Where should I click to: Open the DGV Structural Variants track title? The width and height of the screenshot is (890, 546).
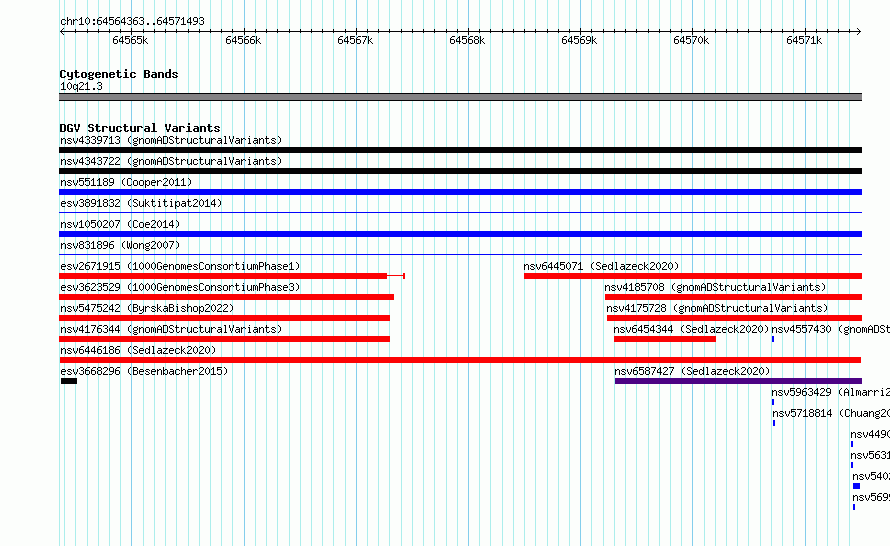140,128
